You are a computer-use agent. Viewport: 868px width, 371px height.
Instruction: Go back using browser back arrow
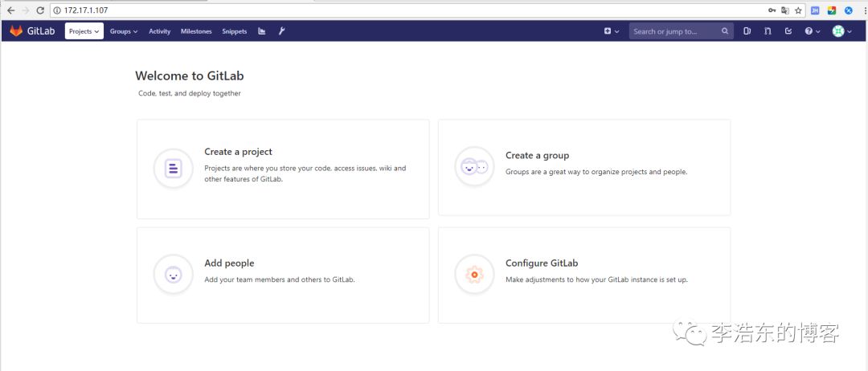tap(10, 10)
